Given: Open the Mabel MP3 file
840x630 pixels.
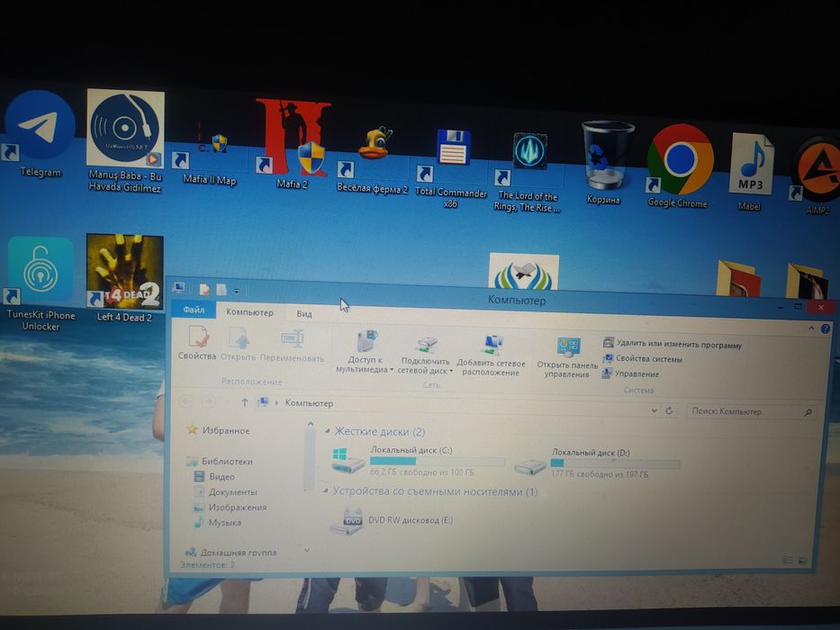Looking at the screenshot, I should pyautogui.click(x=750, y=171).
